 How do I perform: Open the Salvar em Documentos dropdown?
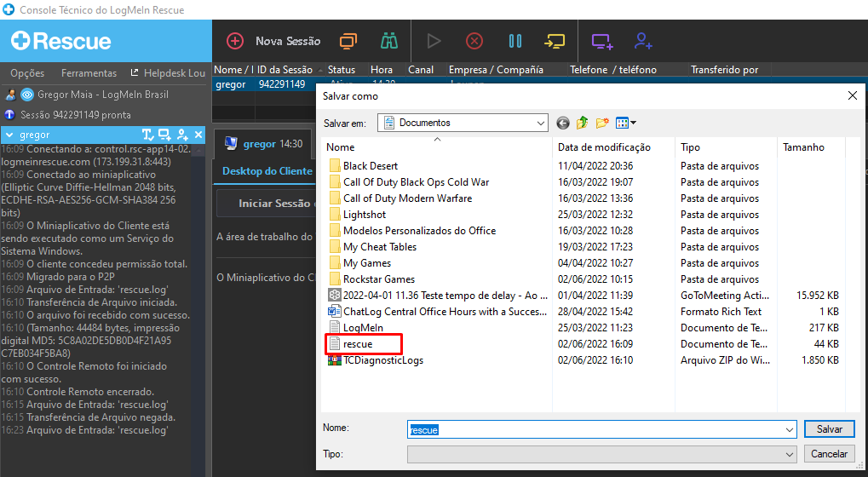463,123
